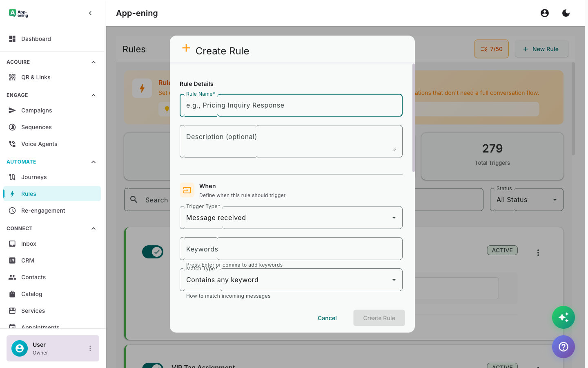Viewport: 588px width, 368px height.
Task: Open the account profile icon in top bar
Action: [x=545, y=13]
